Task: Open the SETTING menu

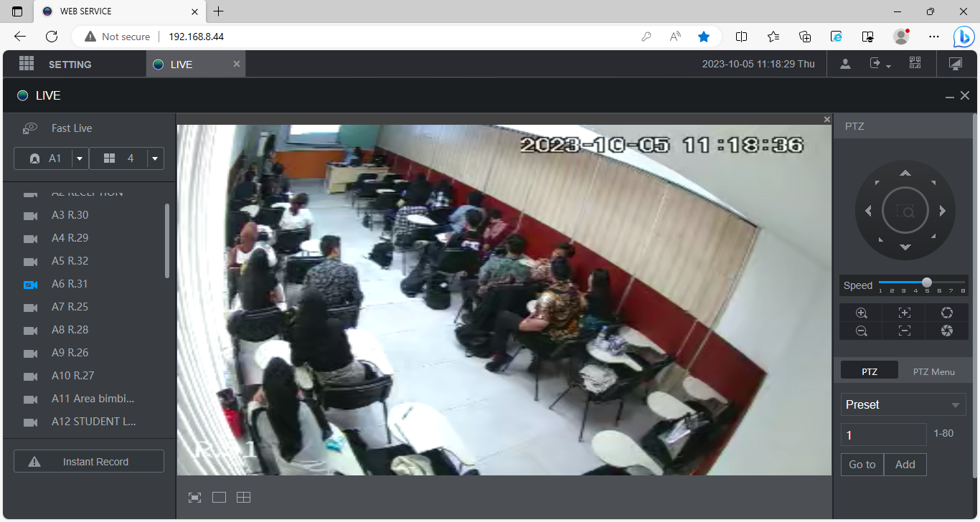Action: tap(70, 65)
